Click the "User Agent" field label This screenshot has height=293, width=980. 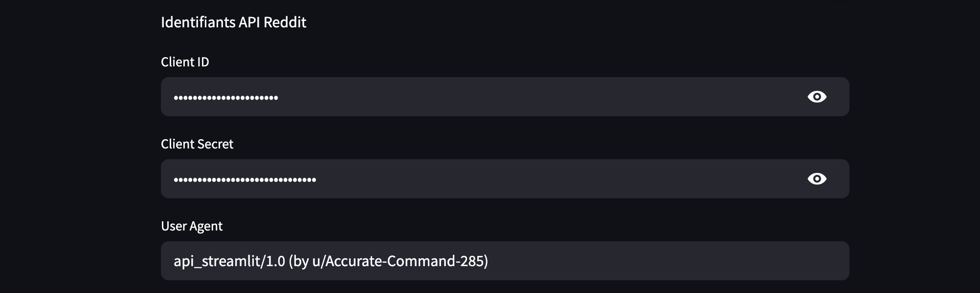coord(192,226)
